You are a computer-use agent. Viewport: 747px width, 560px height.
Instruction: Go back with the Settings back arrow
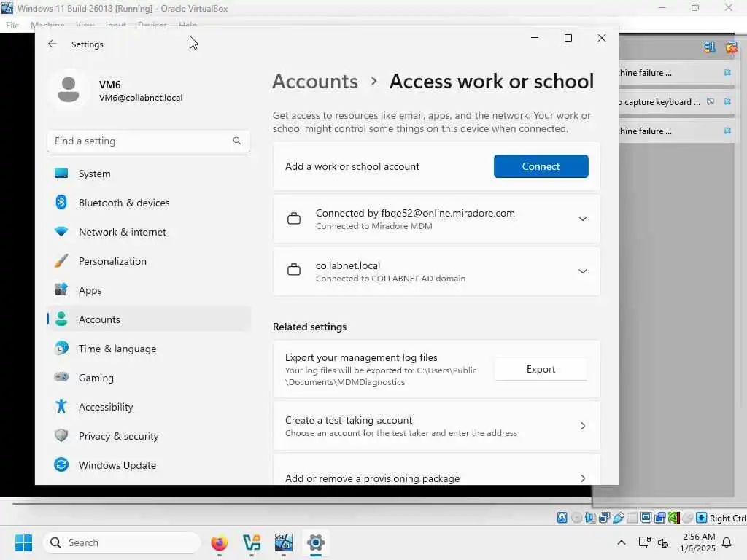click(52, 44)
